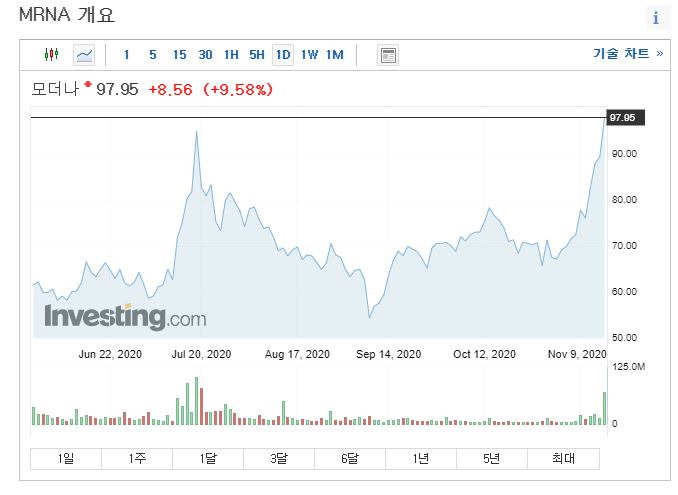This screenshot has width=678, height=495.
Task: Click the Jun 22, 2020 axis label
Action: 110,354
